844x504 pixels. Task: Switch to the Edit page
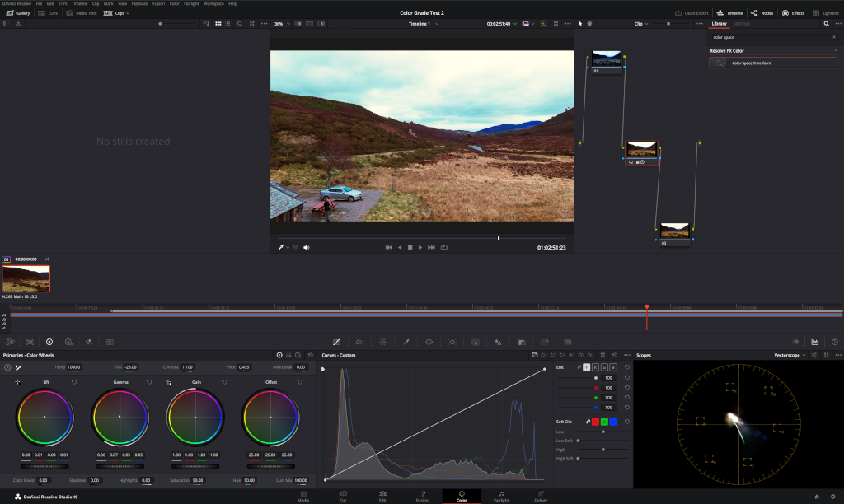point(382,497)
